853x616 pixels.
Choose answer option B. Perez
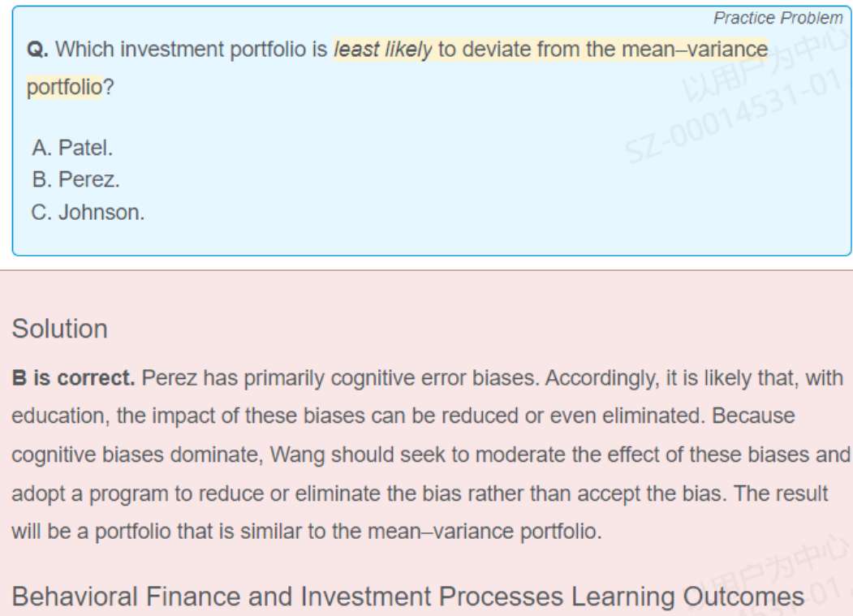tap(75, 180)
